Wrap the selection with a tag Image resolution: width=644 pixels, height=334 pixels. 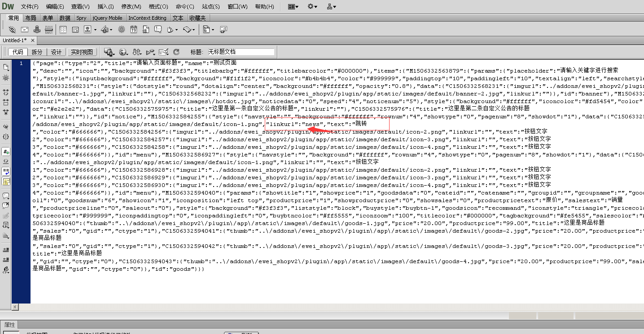click(6, 216)
